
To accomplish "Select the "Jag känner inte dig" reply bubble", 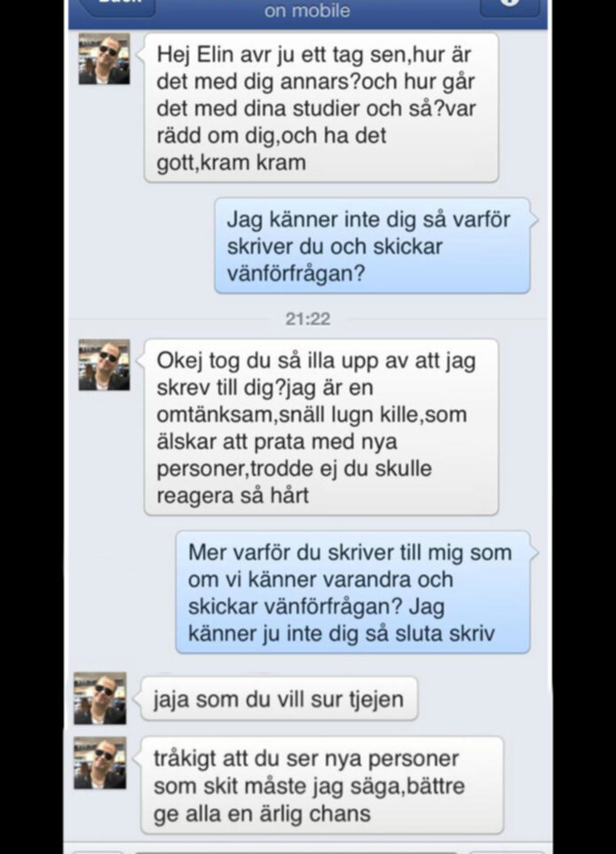I will point(373,246).
